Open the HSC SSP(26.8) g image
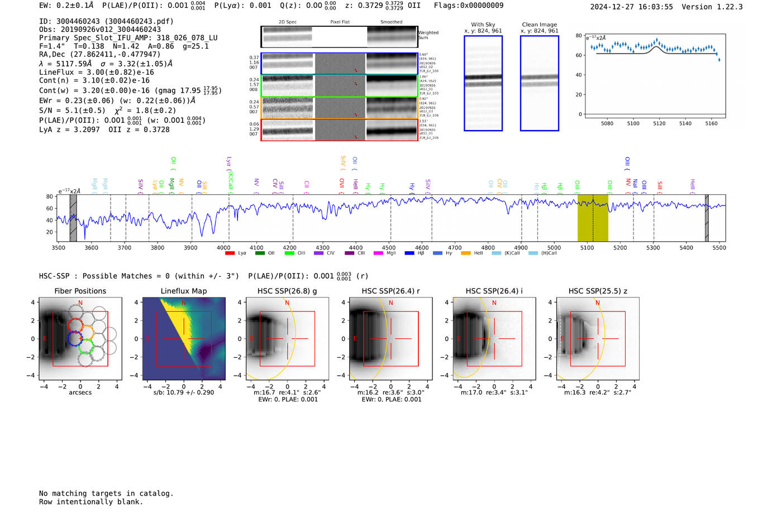782x532 pixels. pyautogui.click(x=287, y=338)
